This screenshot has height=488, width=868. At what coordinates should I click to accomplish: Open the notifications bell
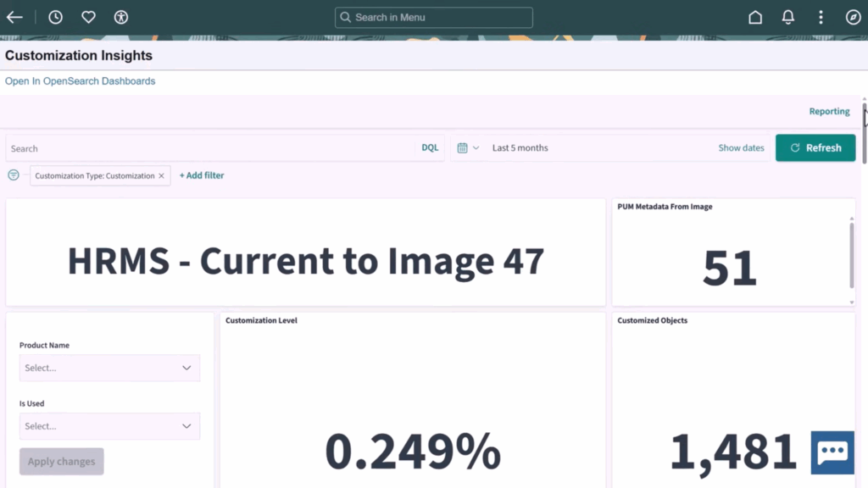click(x=787, y=17)
